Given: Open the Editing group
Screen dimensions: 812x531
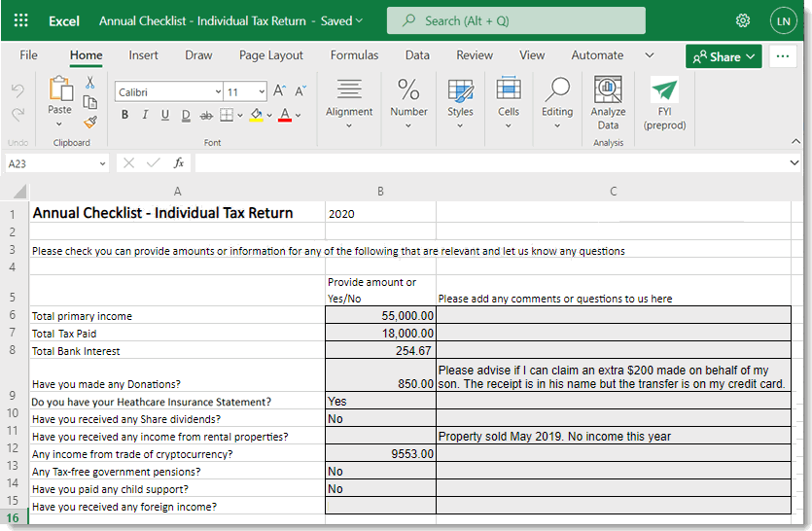Looking at the screenshot, I should coord(557,102).
